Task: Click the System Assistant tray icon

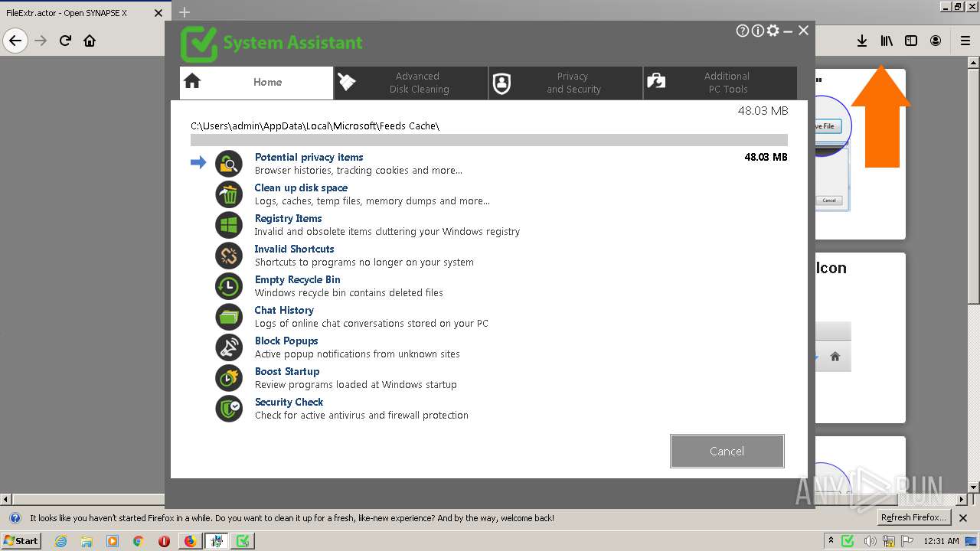Action: point(848,541)
